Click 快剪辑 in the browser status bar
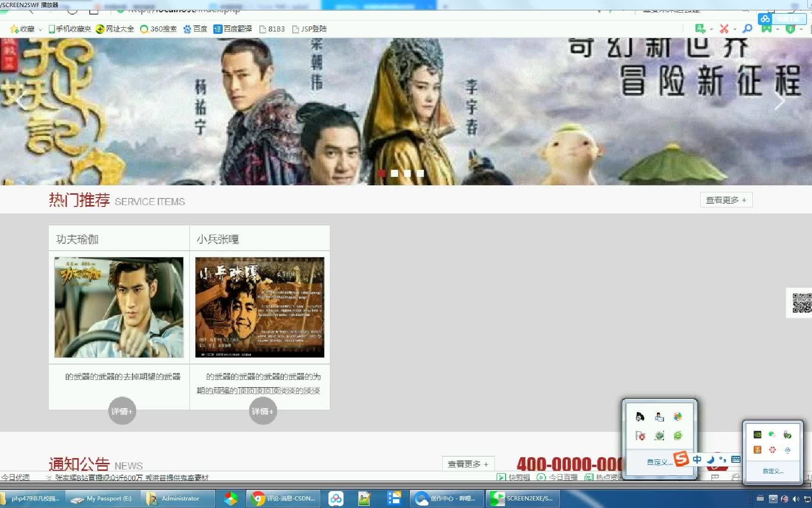The image size is (812, 508). [x=514, y=477]
